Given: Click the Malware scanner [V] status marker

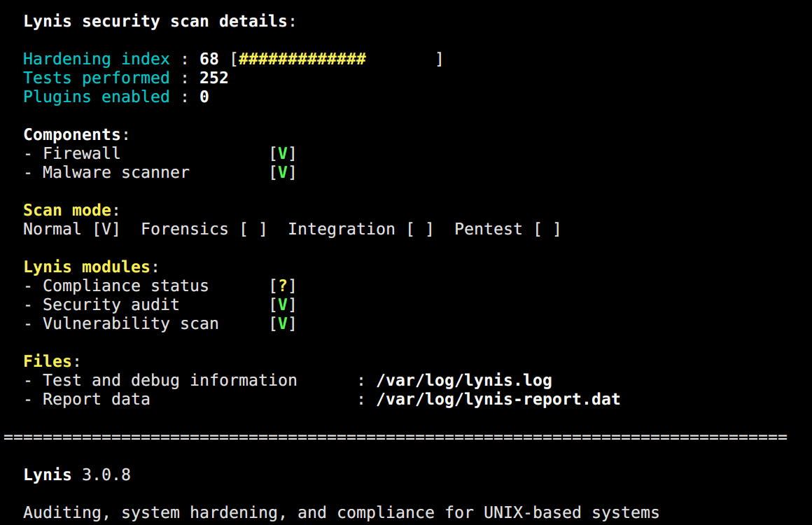Looking at the screenshot, I should (x=283, y=172).
